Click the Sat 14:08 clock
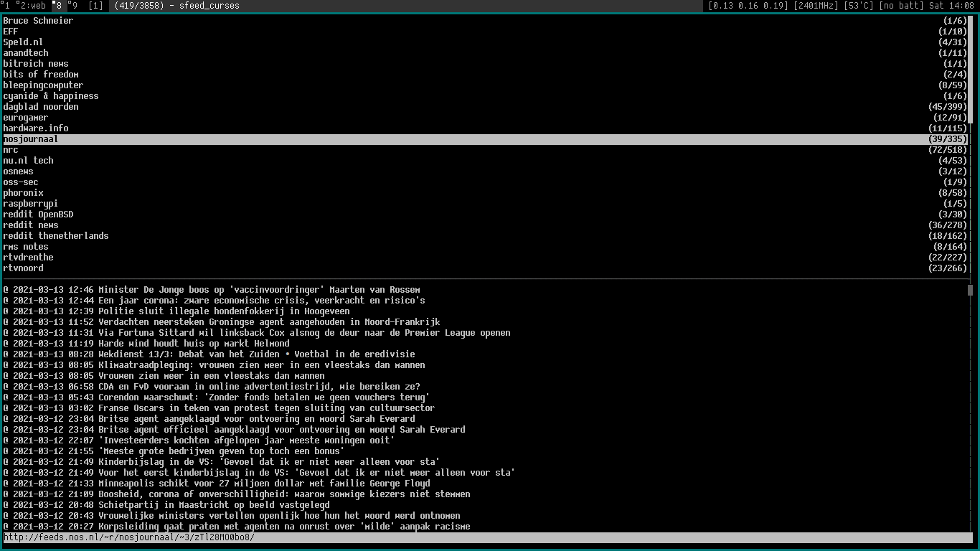 [951, 6]
